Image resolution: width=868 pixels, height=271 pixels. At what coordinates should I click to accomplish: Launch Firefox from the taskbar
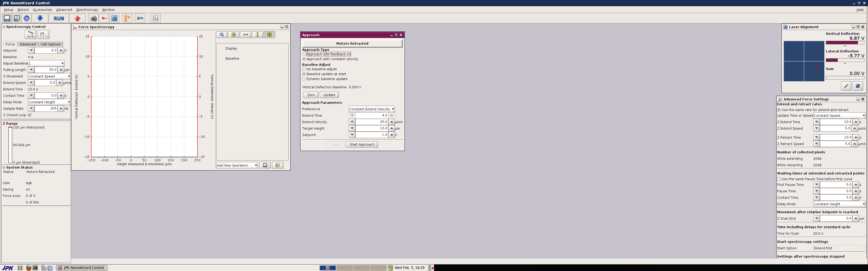(x=29, y=268)
